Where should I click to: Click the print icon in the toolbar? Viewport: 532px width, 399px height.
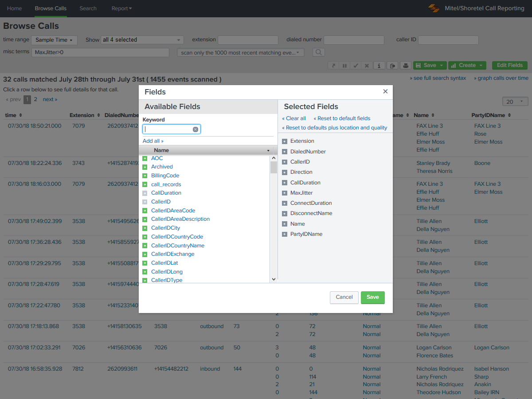tap(406, 65)
